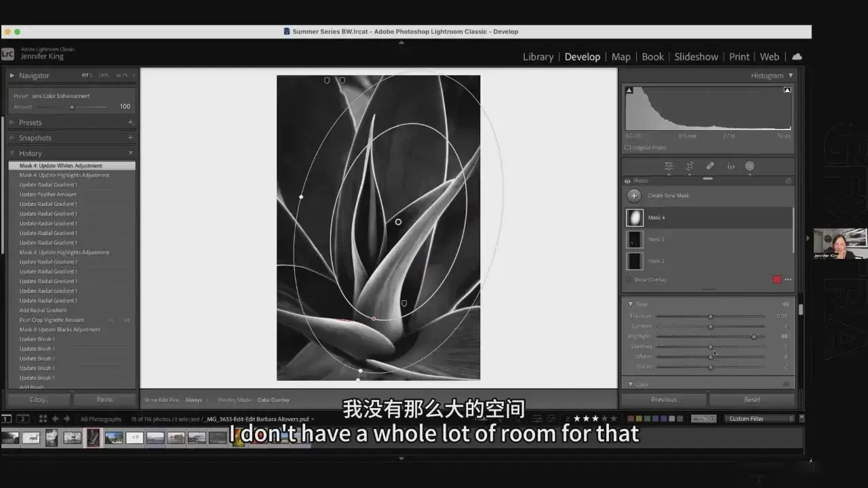This screenshot has width=868, height=488.
Task: Collapse the Tone section triangle
Action: coord(630,304)
